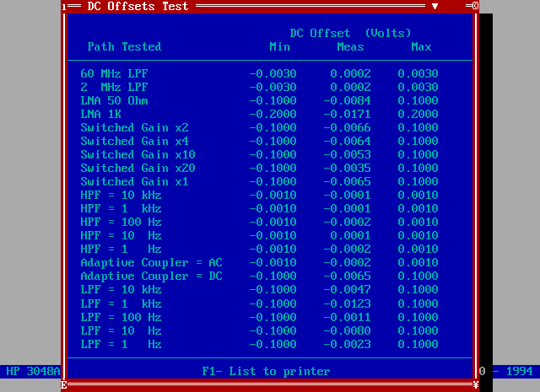
Task: Click measured value -0.0035 for Switched Gain x20
Action: tap(347, 169)
